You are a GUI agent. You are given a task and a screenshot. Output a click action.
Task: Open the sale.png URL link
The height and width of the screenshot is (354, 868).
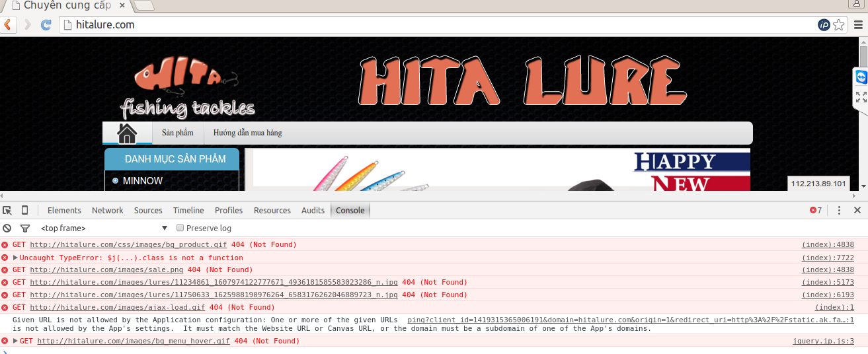(x=106, y=269)
